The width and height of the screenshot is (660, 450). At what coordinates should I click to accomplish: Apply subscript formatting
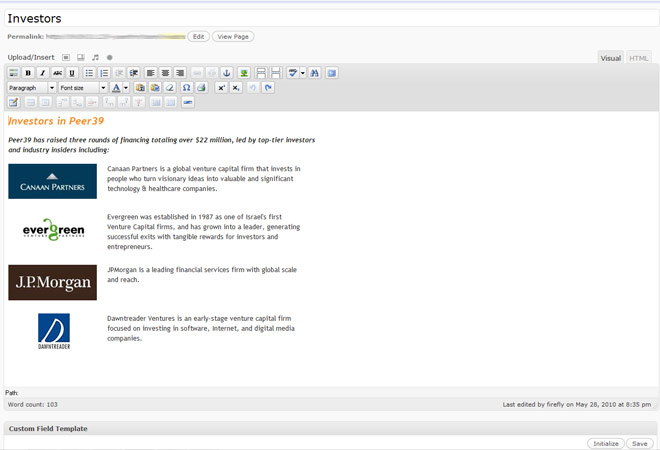[x=236, y=88]
